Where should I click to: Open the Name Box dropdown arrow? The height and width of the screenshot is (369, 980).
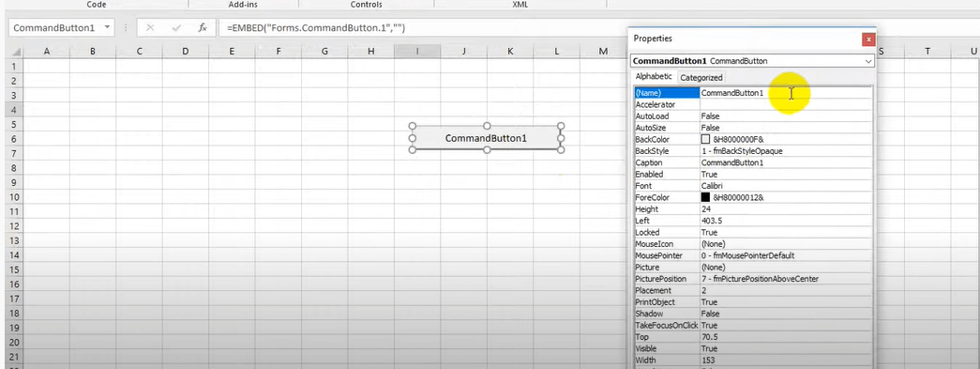point(107,27)
